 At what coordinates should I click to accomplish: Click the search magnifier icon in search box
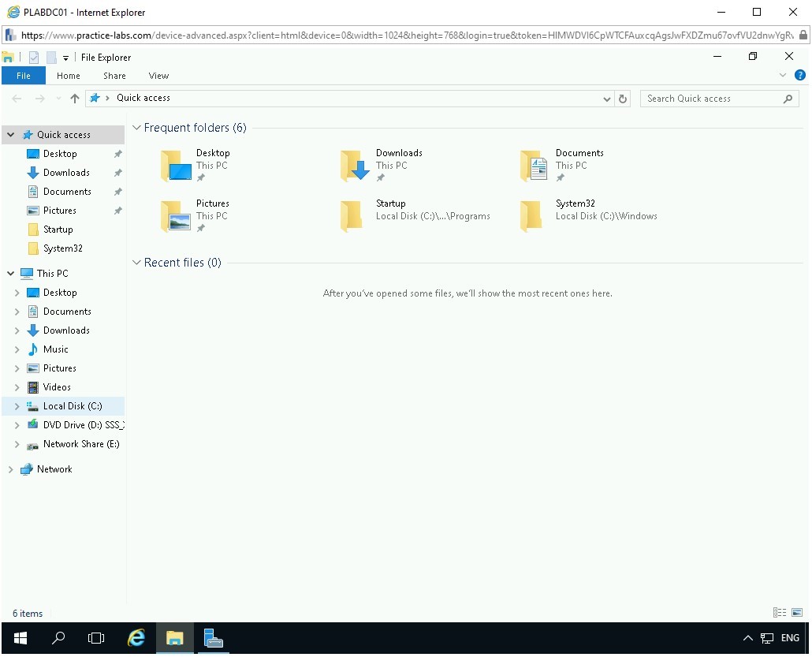[788, 99]
